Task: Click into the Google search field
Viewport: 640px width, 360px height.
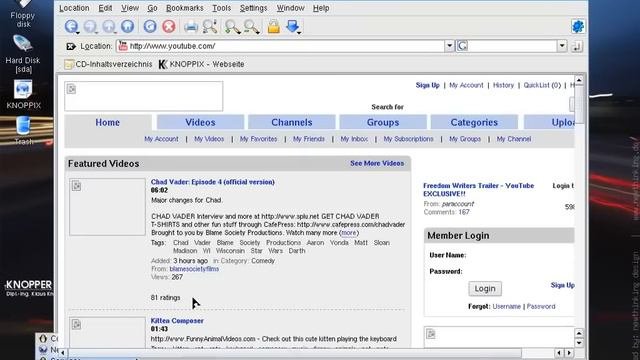Action: (512, 46)
